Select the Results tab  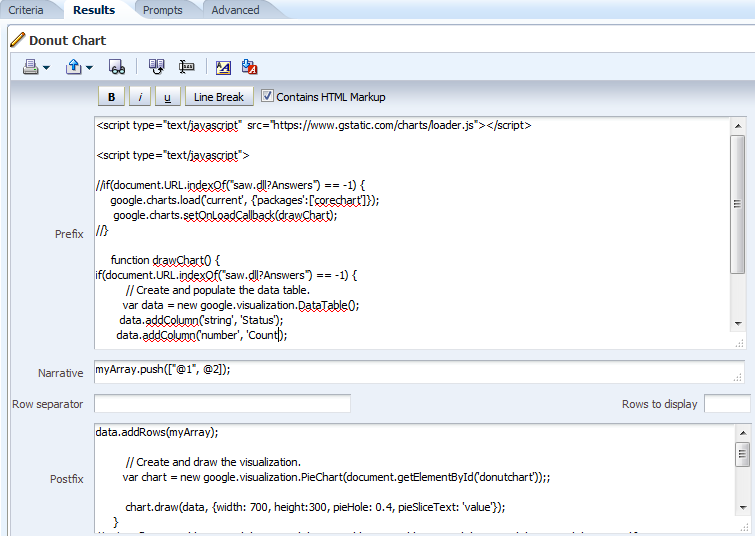tap(94, 10)
